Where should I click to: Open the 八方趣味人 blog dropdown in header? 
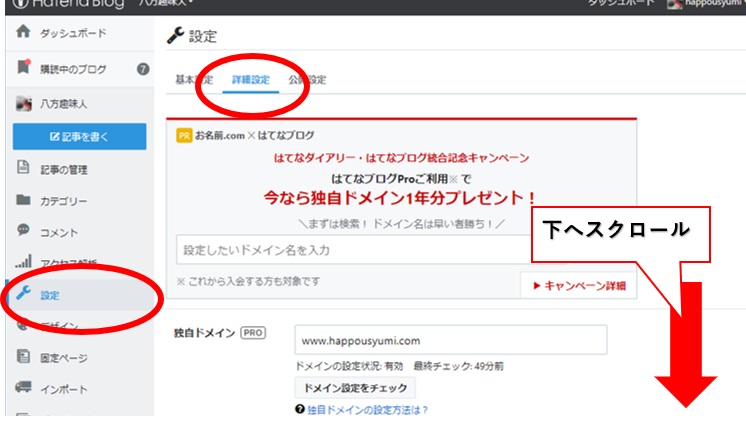click(165, 3)
